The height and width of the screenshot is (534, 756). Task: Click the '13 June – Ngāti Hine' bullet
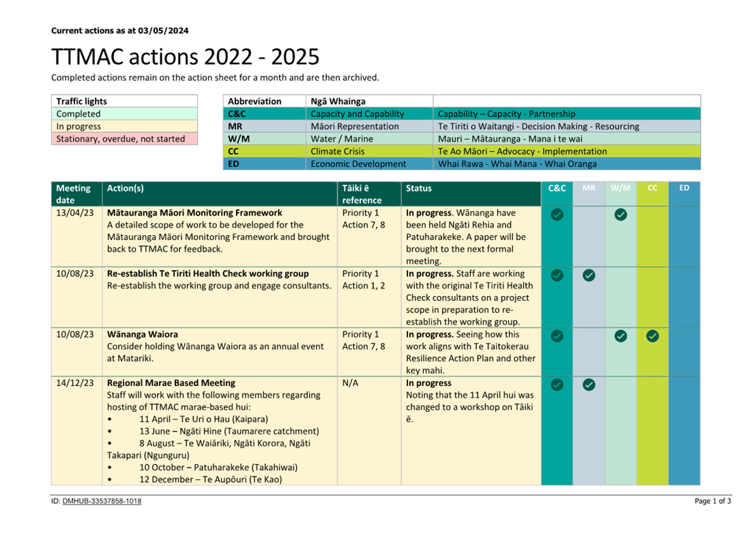229,431
